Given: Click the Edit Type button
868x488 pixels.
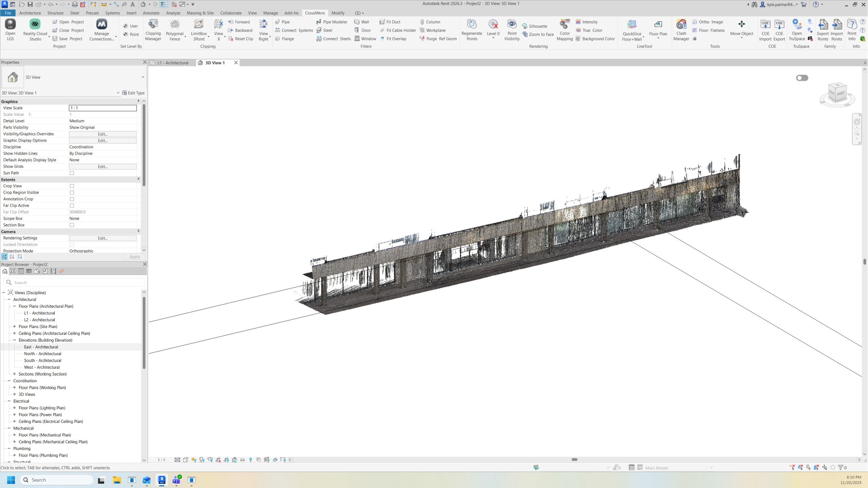Looking at the screenshot, I should [133, 93].
